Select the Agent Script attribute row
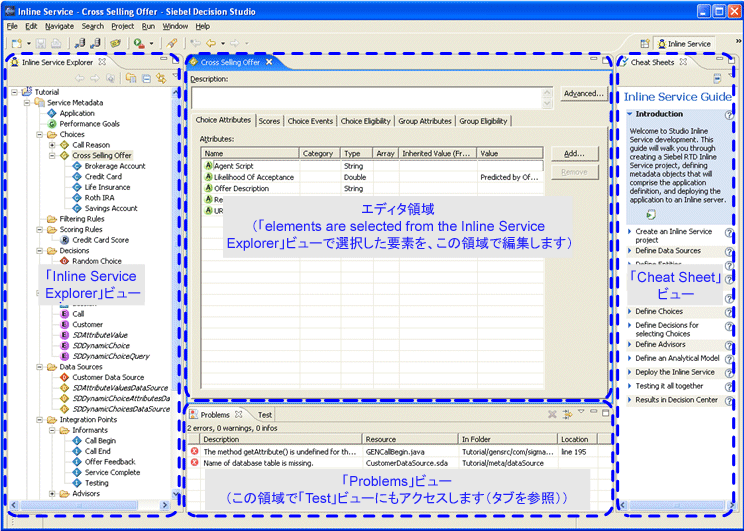This screenshot has width=744, height=531. click(x=373, y=166)
